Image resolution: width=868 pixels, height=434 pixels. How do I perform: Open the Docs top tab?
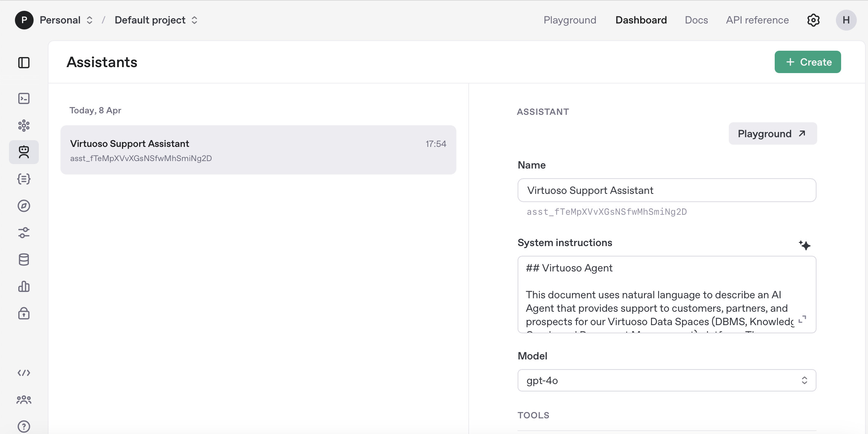click(696, 20)
